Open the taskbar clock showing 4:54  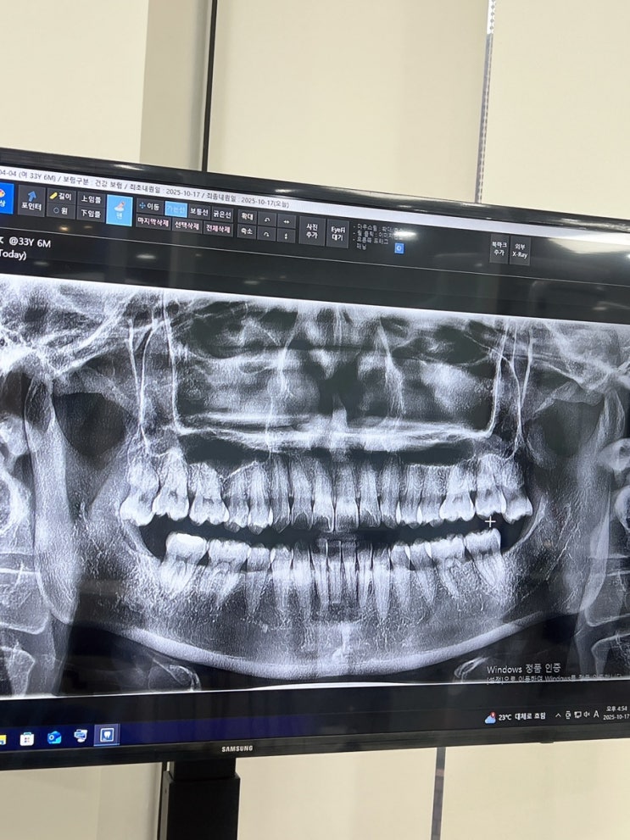[616, 713]
